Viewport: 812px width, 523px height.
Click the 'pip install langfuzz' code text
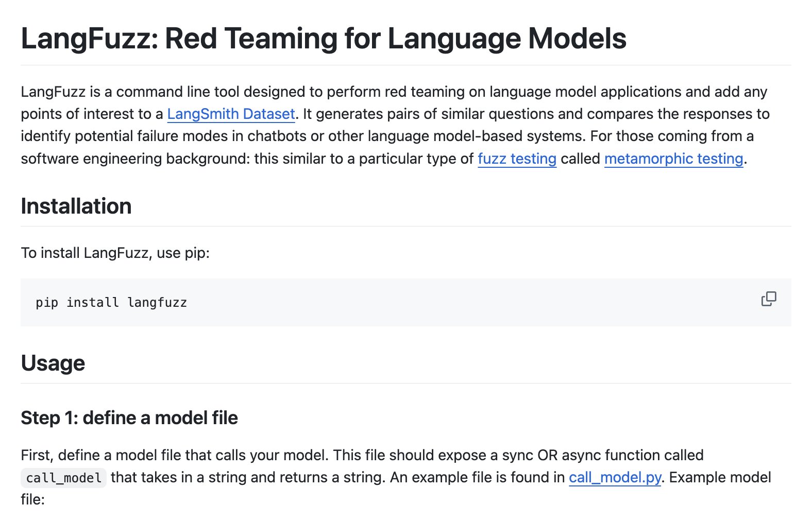(x=111, y=303)
